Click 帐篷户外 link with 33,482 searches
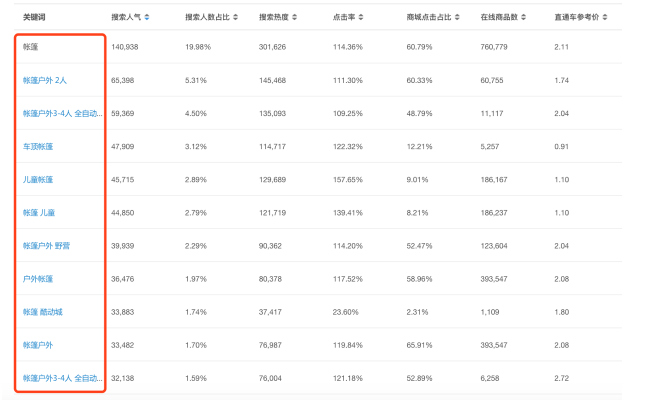The image size is (649, 400). (38, 344)
